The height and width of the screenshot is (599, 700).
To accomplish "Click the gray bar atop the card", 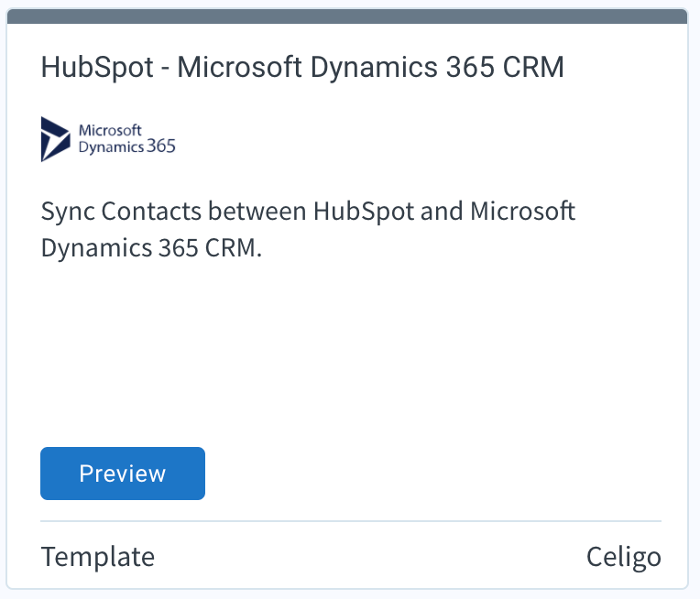I will [348, 16].
